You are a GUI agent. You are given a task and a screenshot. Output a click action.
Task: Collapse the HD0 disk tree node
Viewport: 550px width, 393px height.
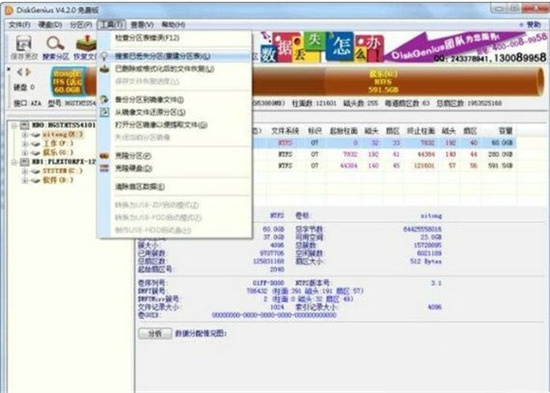[14, 125]
